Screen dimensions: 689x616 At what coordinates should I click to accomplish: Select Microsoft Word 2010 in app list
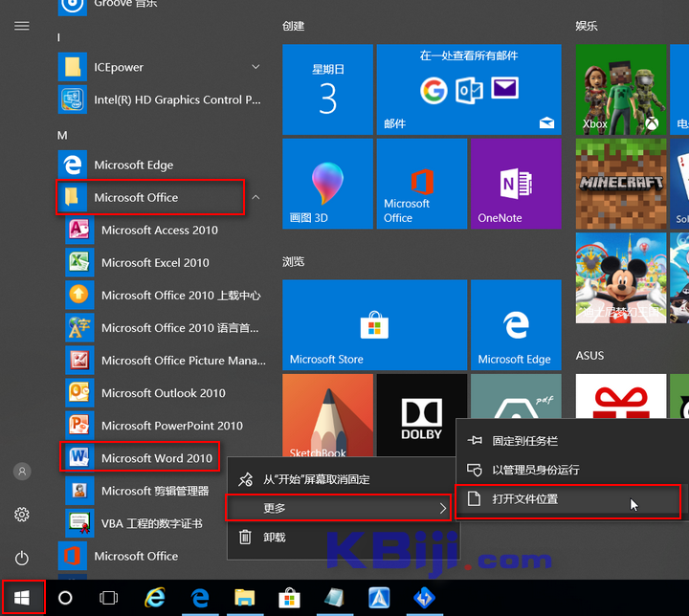click(x=140, y=457)
